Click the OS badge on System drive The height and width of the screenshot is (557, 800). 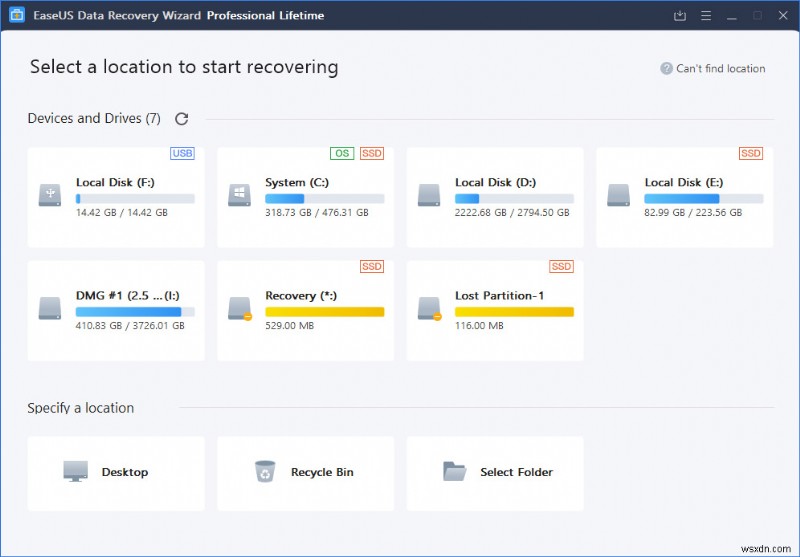341,154
